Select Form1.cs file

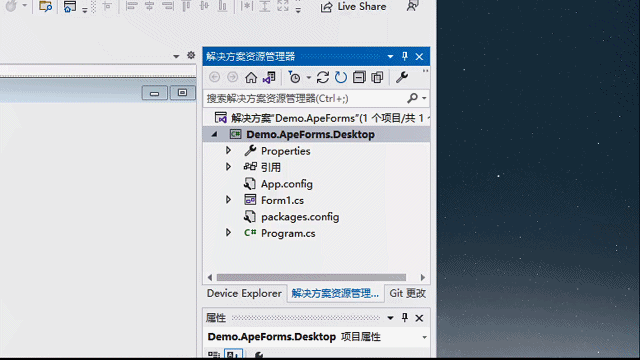coord(282,200)
